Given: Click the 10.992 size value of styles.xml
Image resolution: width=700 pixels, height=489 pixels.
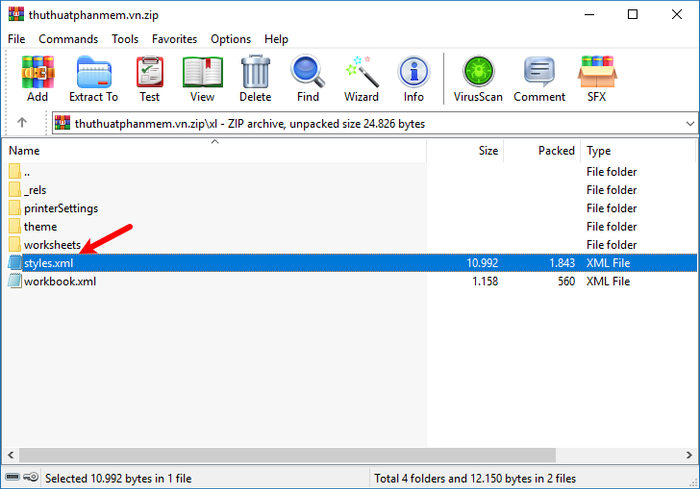Looking at the screenshot, I should (x=482, y=263).
